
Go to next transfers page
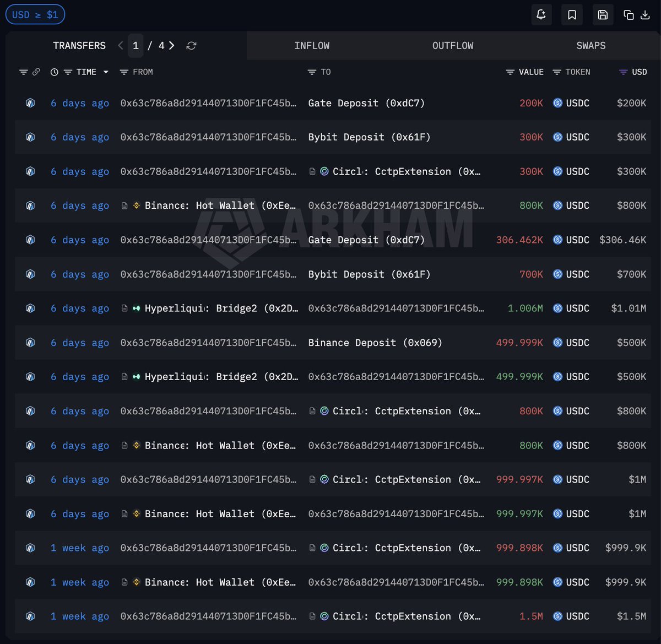click(172, 46)
